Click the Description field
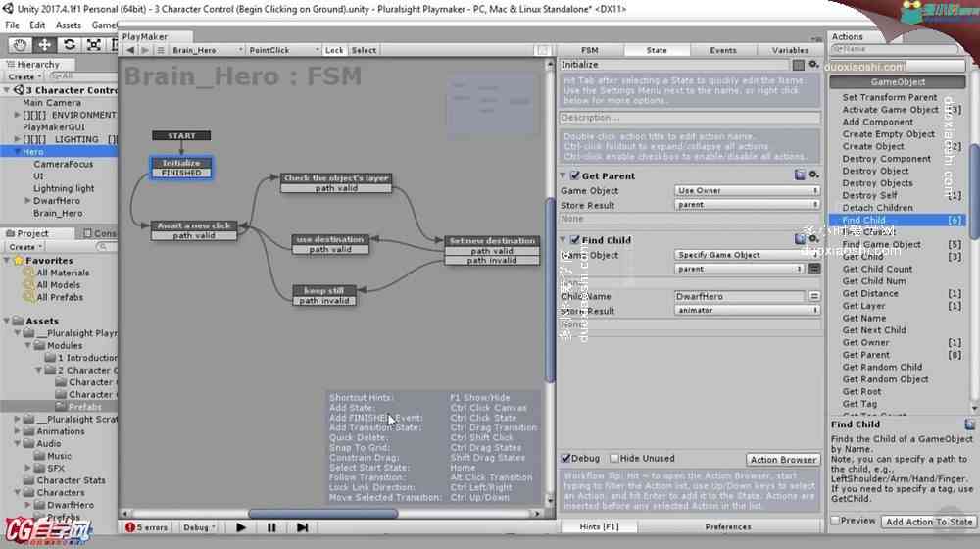980x549 pixels. click(689, 118)
